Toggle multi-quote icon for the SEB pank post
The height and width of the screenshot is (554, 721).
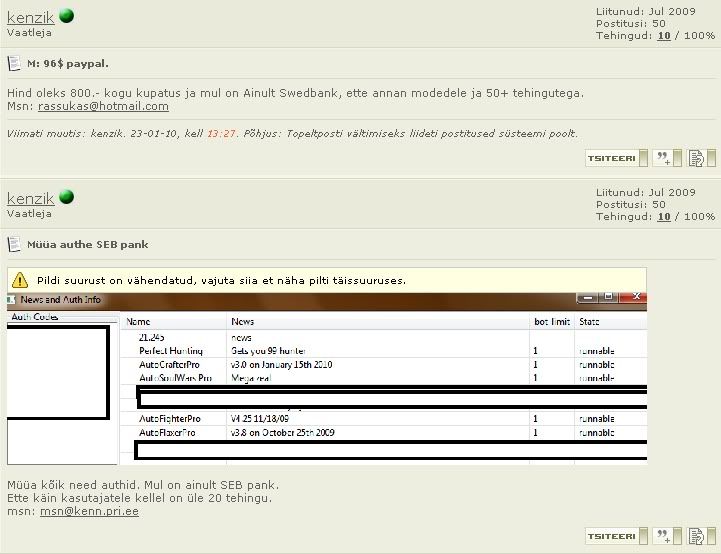pos(666,537)
